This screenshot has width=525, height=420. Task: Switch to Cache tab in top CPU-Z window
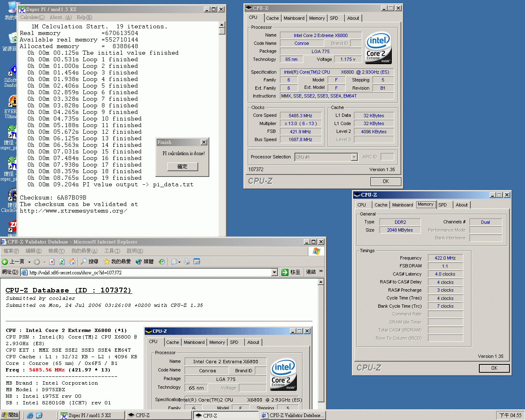pos(272,18)
